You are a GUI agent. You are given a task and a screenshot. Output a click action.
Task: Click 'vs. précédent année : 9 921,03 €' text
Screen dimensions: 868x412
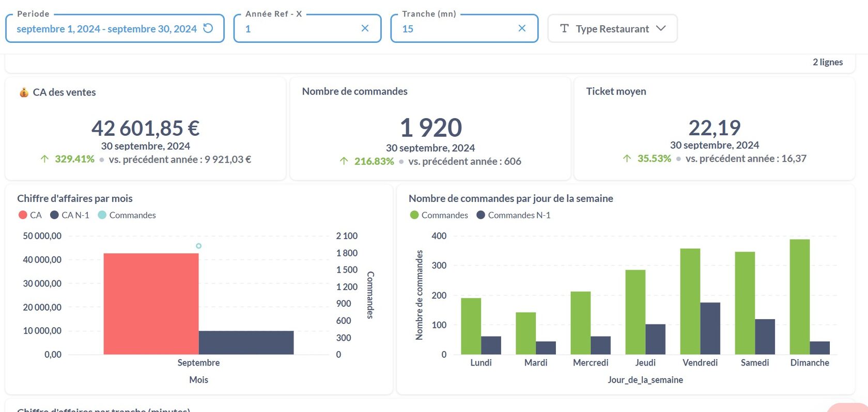pyautogui.click(x=180, y=159)
